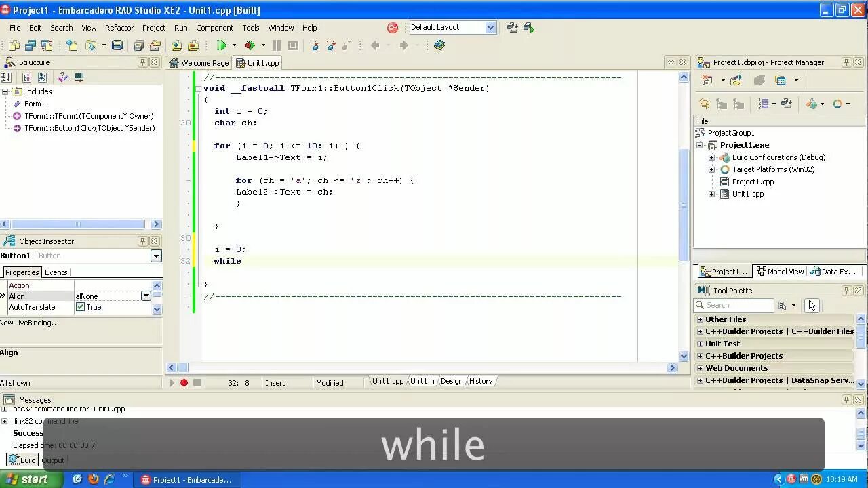Expand Build Configurations (Debug) node
The image size is (868, 488).
coord(712,157)
